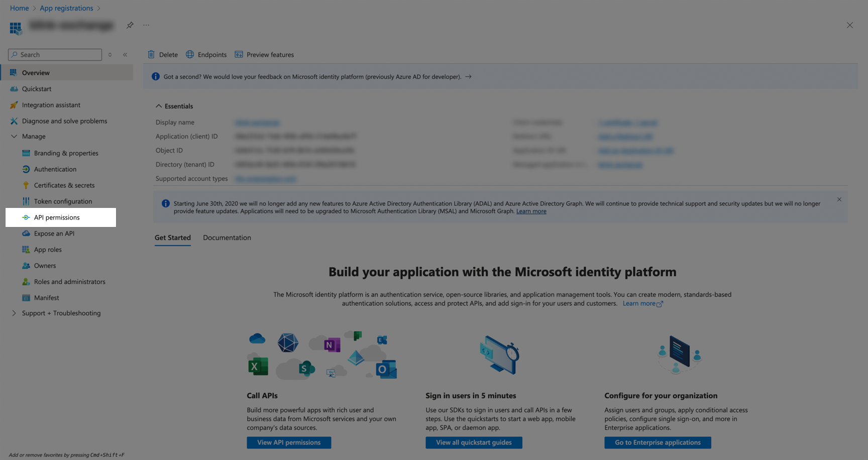The image size is (868, 460).
Task: Click the Endpoints globe icon
Action: point(190,54)
